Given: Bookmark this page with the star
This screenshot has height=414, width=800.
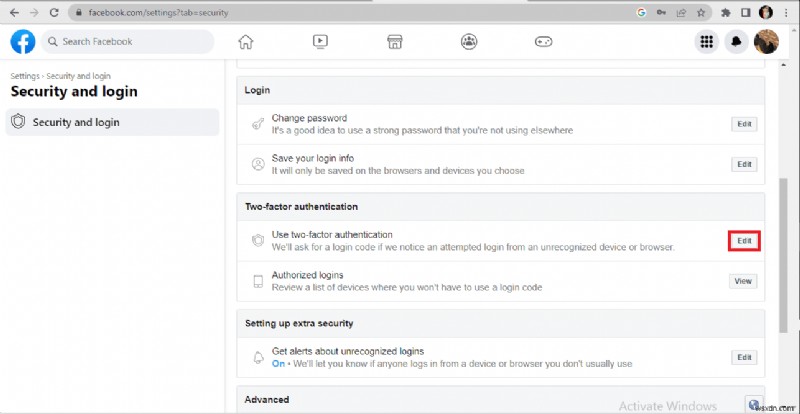Looking at the screenshot, I should pyautogui.click(x=701, y=13).
